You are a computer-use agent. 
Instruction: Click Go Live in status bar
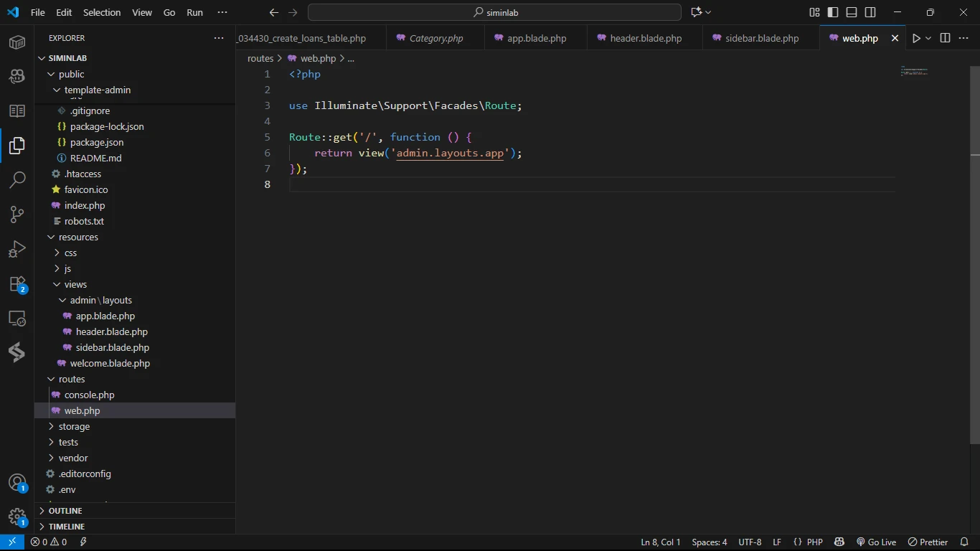pyautogui.click(x=876, y=542)
